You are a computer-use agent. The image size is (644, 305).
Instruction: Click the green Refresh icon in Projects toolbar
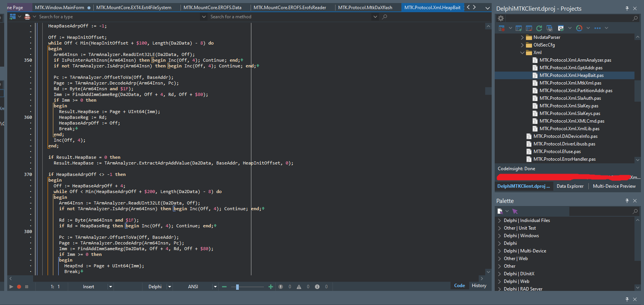(539, 28)
